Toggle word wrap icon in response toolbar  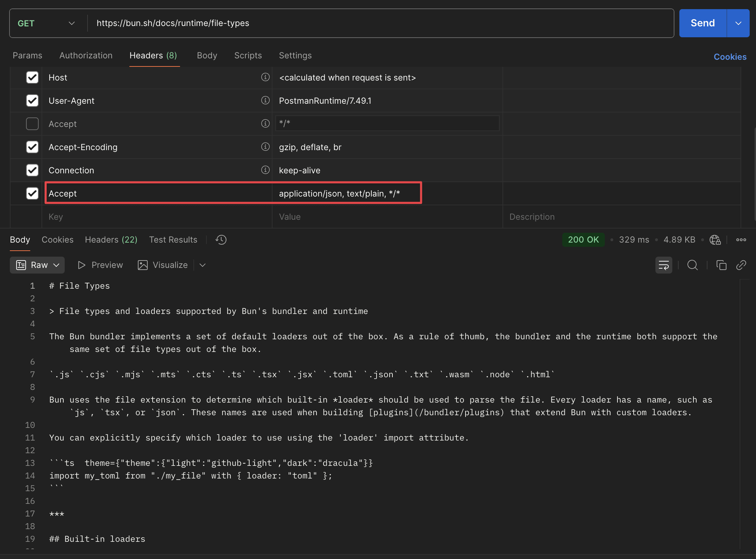coord(664,265)
